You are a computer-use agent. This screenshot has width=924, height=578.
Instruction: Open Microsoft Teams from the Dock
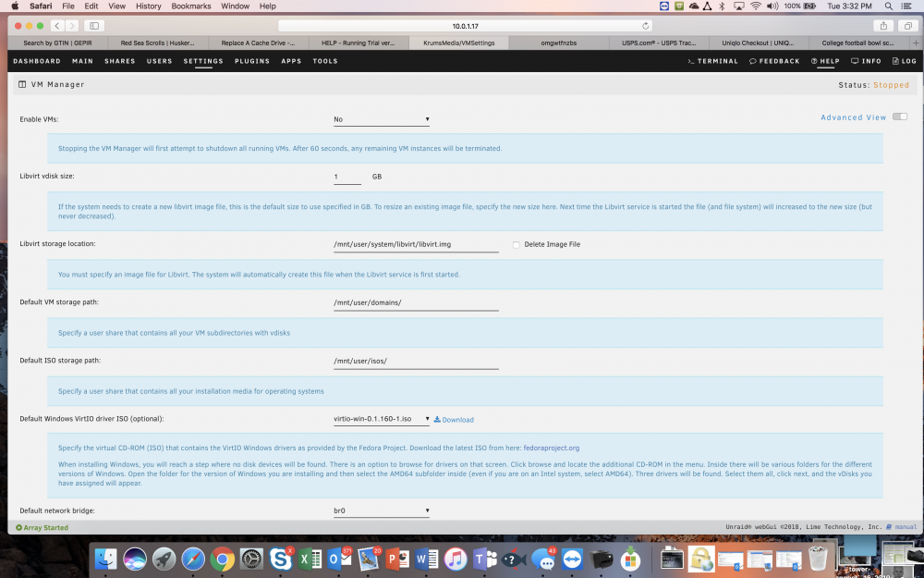[485, 559]
